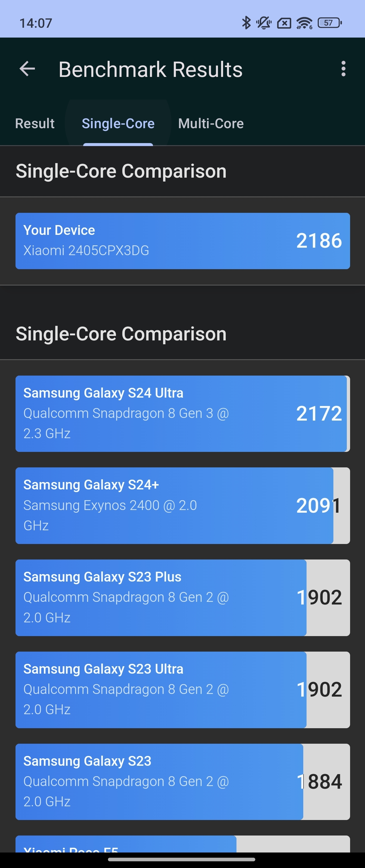Screen dimensions: 365x868
Task: Open the Samsung Galaxy S24 Ultra entry
Action: pos(183,413)
